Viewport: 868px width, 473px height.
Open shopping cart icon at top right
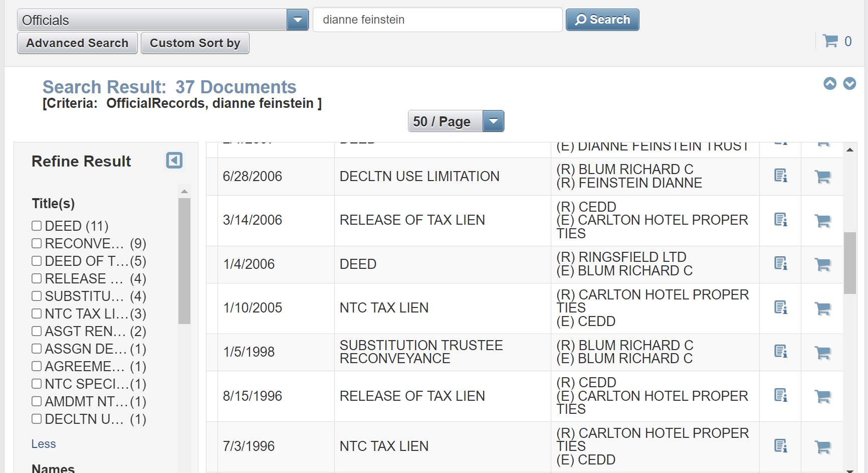pyautogui.click(x=830, y=41)
